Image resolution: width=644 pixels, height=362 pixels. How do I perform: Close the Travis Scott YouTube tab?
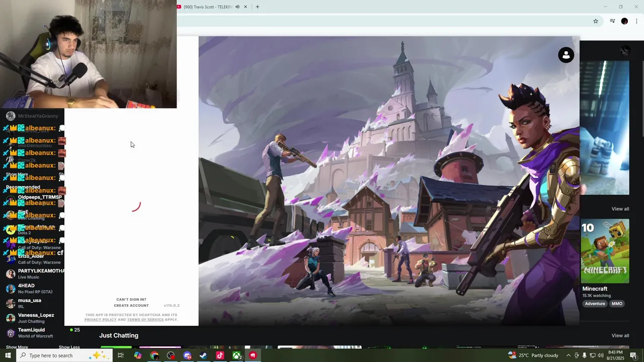tap(246, 7)
